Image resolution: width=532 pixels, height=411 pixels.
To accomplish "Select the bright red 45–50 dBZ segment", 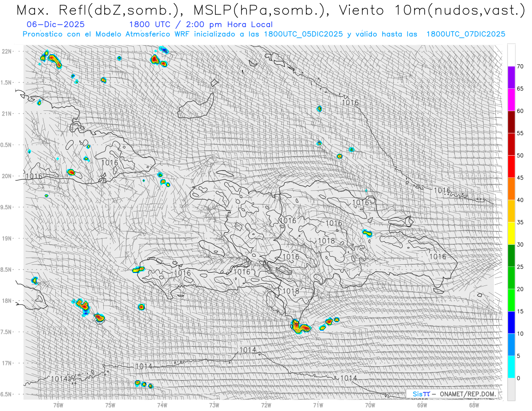I will 511,167.
